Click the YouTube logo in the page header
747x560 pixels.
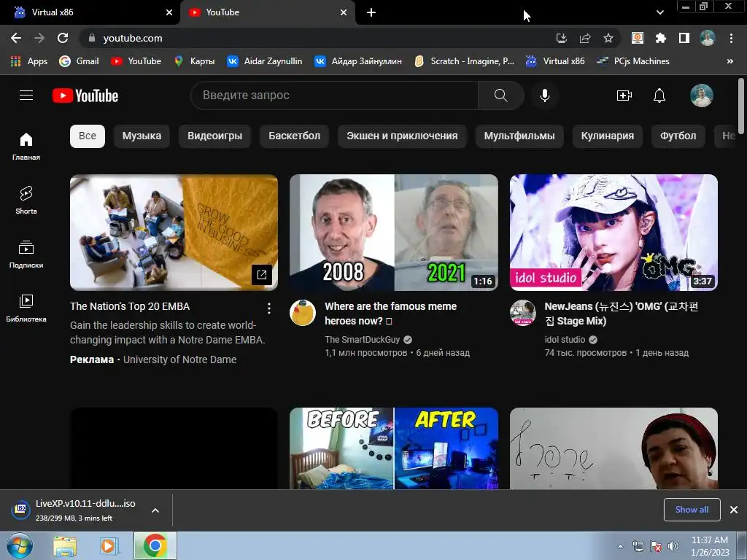(x=85, y=96)
